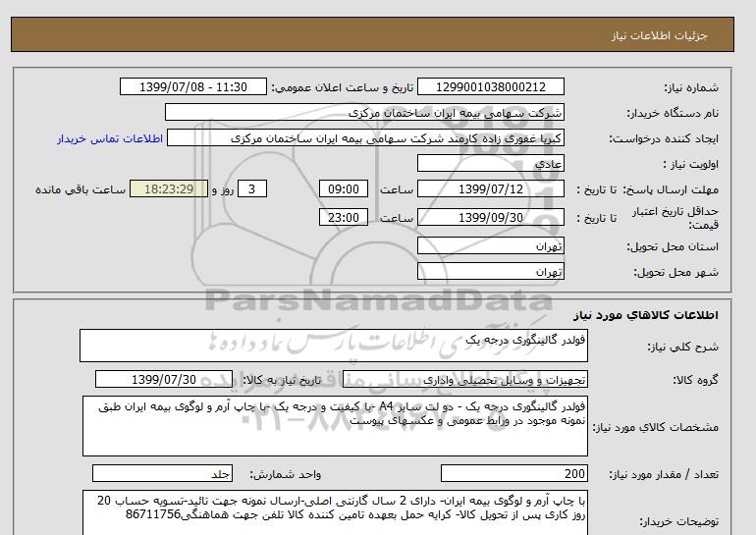
Task: Click the label 'اولویت نیاز :'
Action: pos(691,164)
